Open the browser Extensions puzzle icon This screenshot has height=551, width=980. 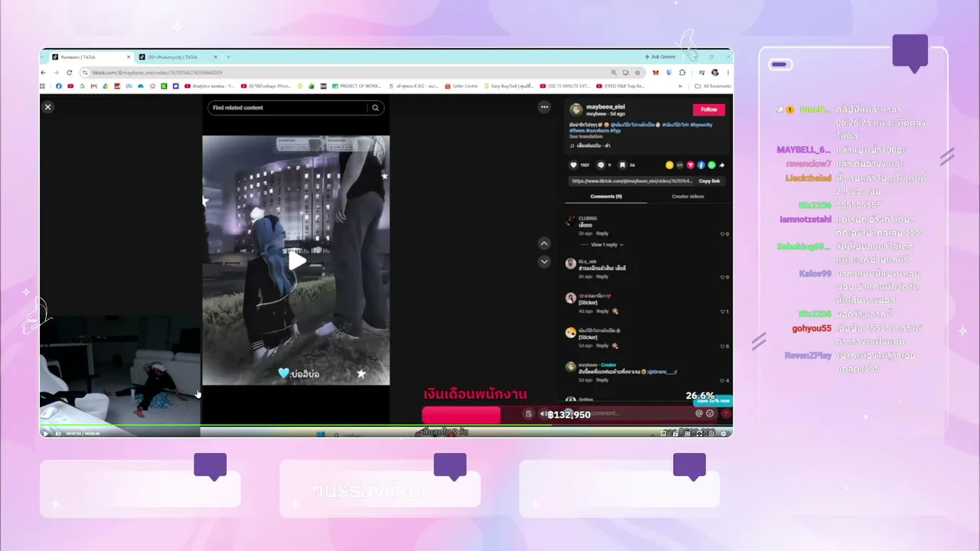[x=682, y=73]
